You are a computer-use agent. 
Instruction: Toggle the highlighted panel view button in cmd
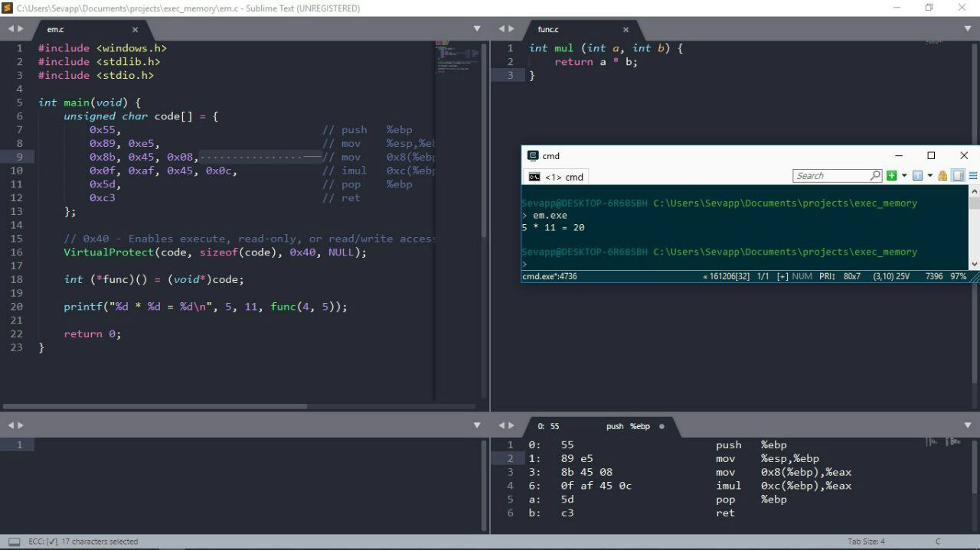[x=958, y=176]
